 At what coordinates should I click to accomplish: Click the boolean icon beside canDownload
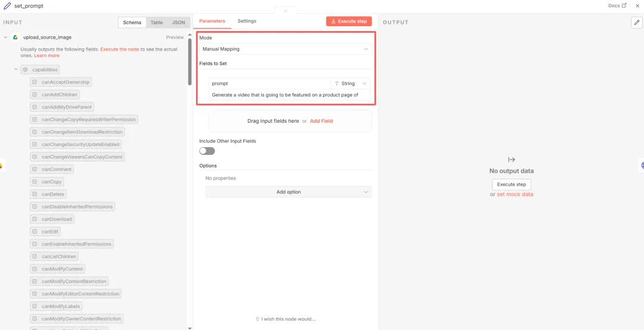(x=35, y=219)
